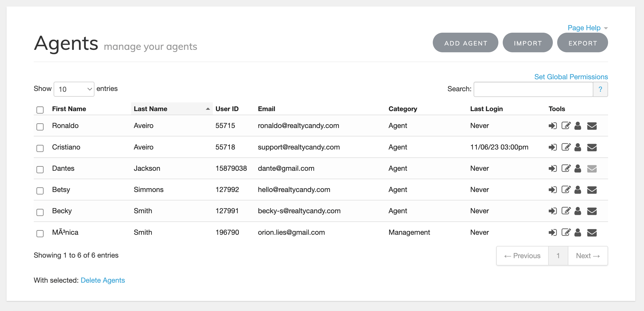Screen dimensions: 644x311
Task: Toggle the select-all checkbox in header
Action: pyautogui.click(x=40, y=110)
